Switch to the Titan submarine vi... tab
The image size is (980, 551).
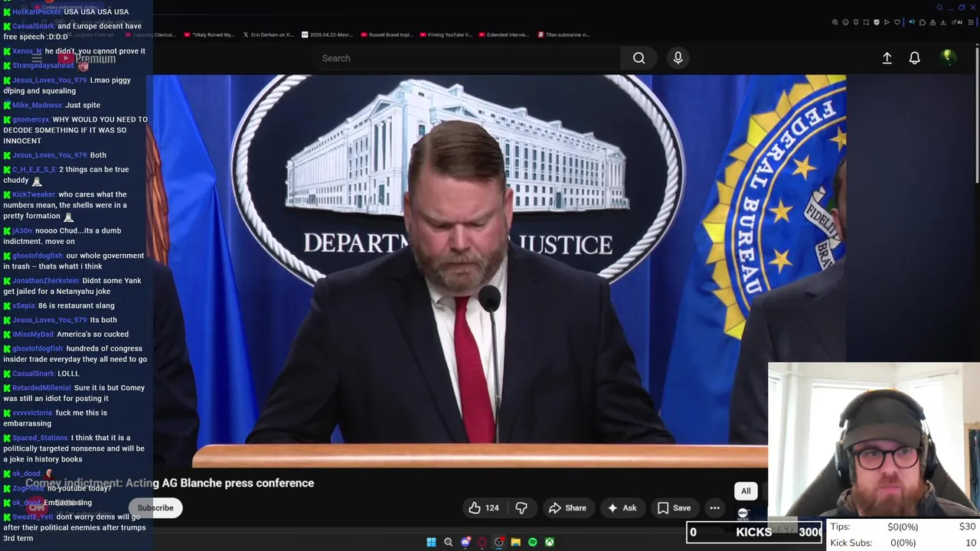tap(564, 34)
